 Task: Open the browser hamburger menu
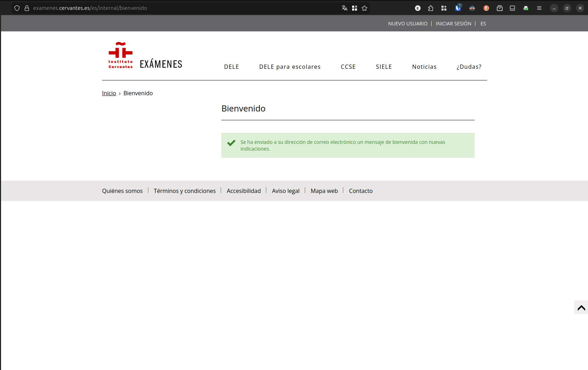point(539,8)
